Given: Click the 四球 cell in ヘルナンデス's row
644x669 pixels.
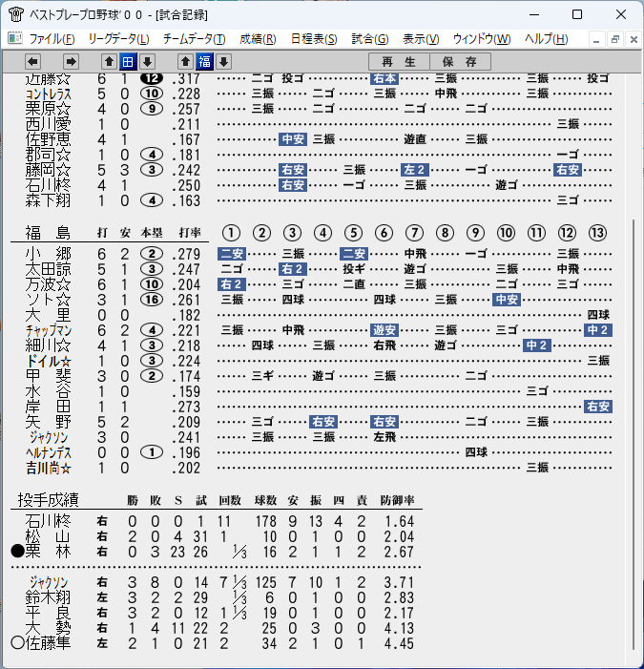Looking at the screenshot, I should pyautogui.click(x=476, y=452).
